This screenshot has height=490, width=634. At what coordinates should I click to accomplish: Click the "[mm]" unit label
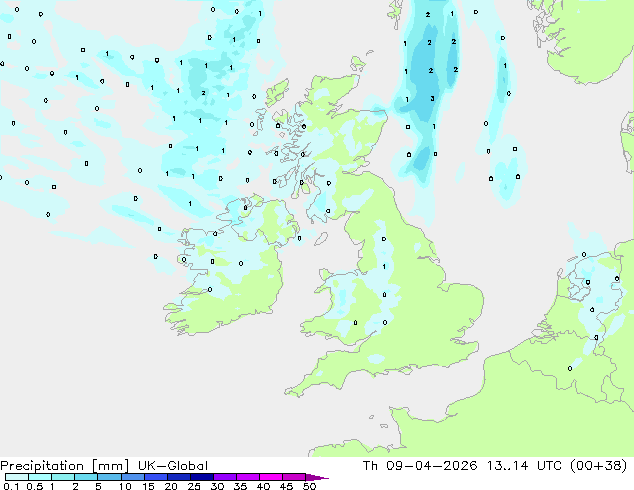(110, 466)
